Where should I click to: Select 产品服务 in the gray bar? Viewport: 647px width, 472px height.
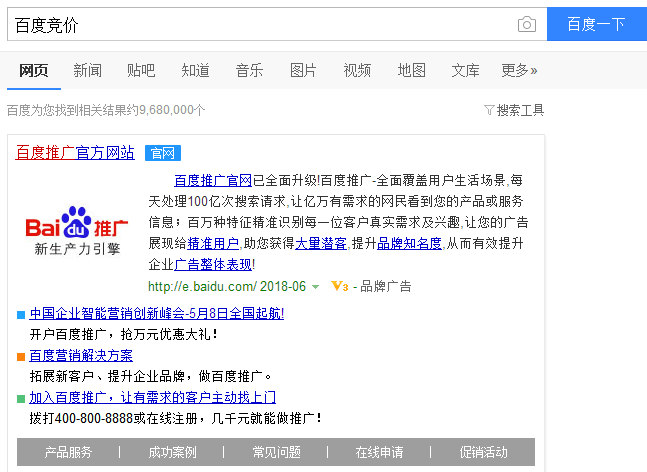[x=68, y=452]
